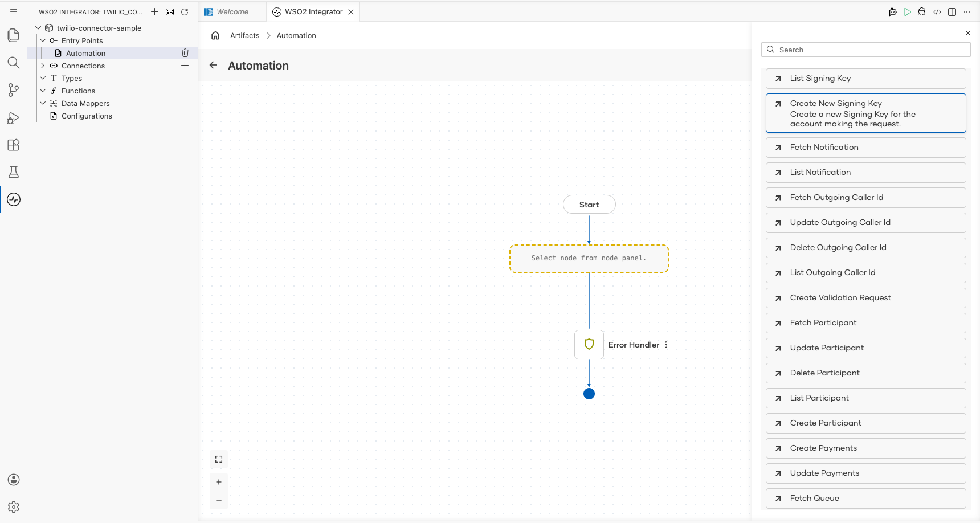Show source code icon in editor toolbar

click(937, 11)
